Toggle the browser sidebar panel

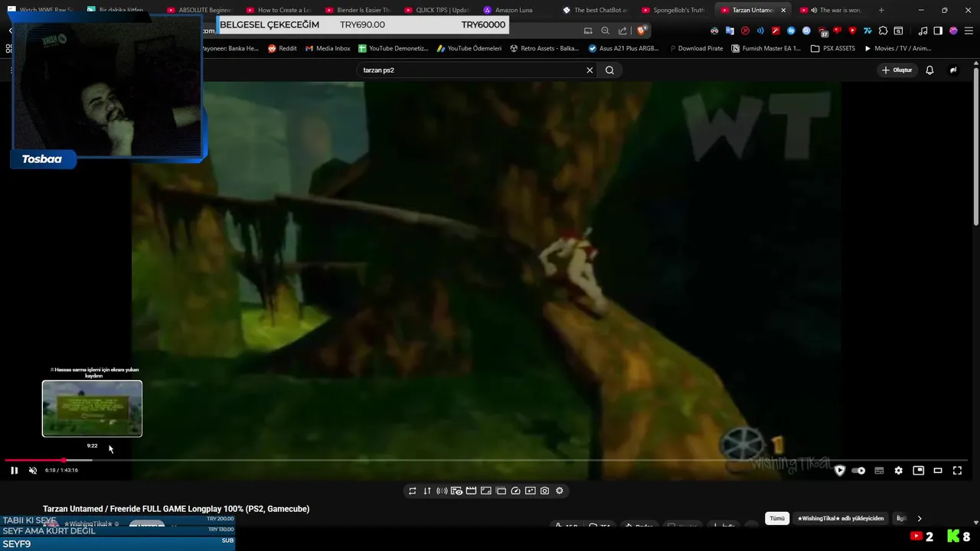pyautogui.click(x=938, y=31)
